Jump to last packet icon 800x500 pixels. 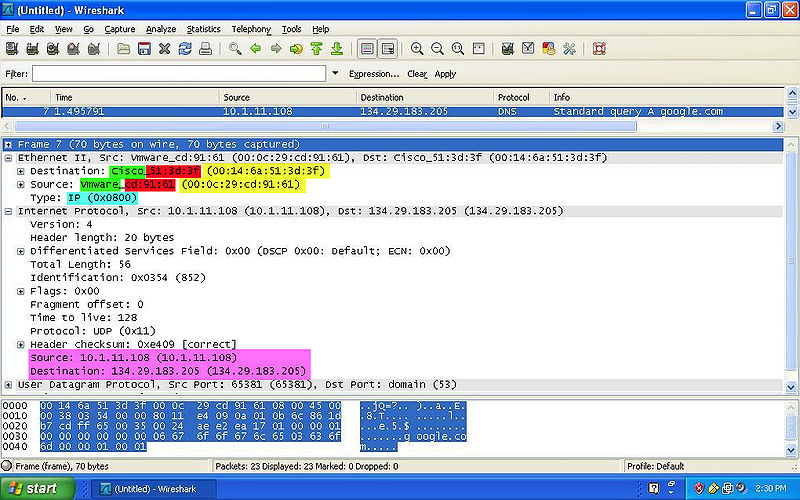tap(337, 49)
